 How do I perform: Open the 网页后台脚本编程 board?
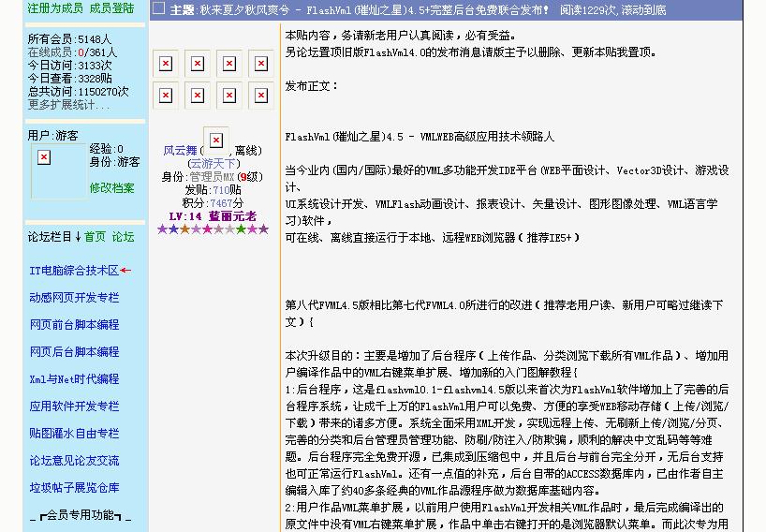[74, 352]
